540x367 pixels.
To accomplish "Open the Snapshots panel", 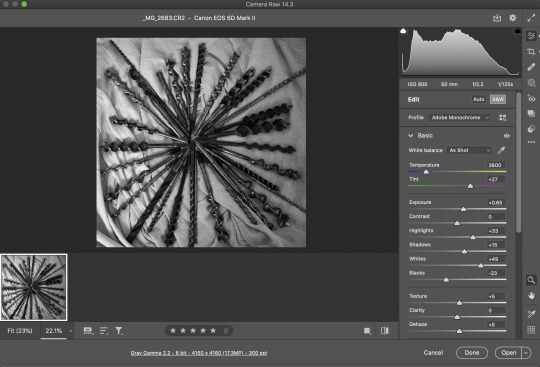I will tap(531, 114).
